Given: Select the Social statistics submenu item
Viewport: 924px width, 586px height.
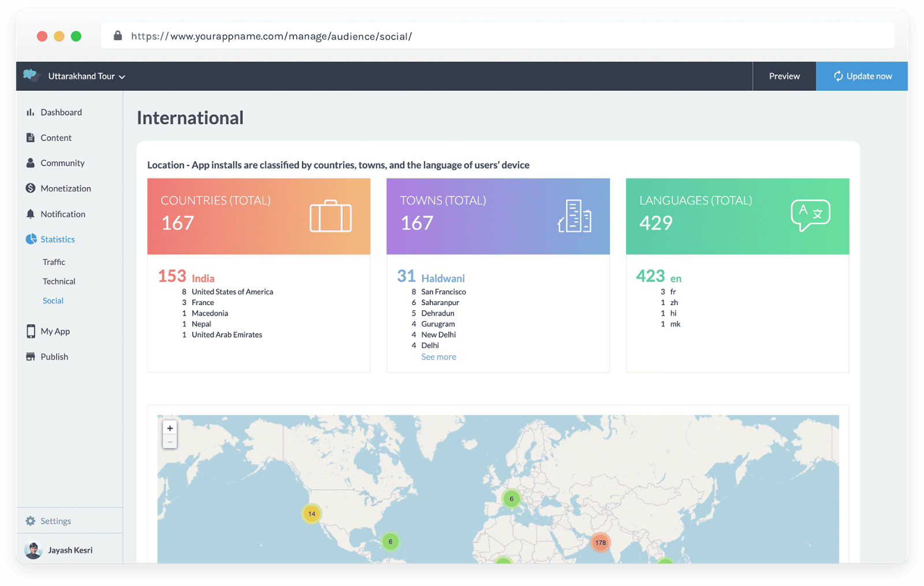Looking at the screenshot, I should click(53, 301).
